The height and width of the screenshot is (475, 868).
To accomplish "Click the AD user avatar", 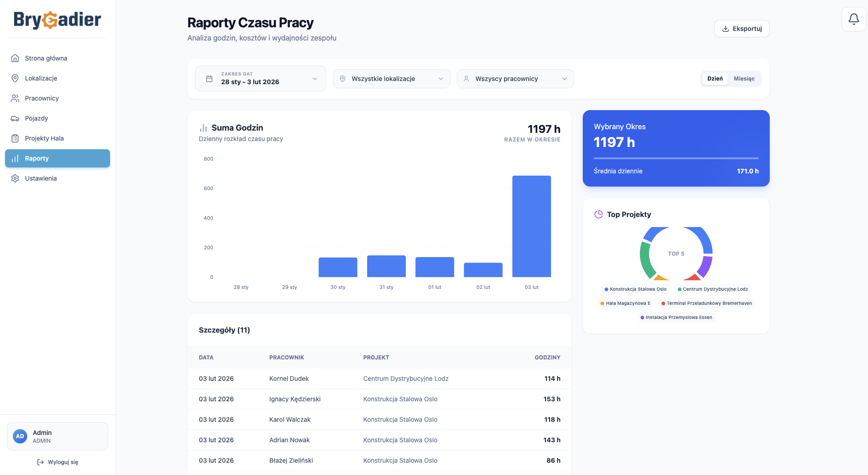I will coord(20,436).
